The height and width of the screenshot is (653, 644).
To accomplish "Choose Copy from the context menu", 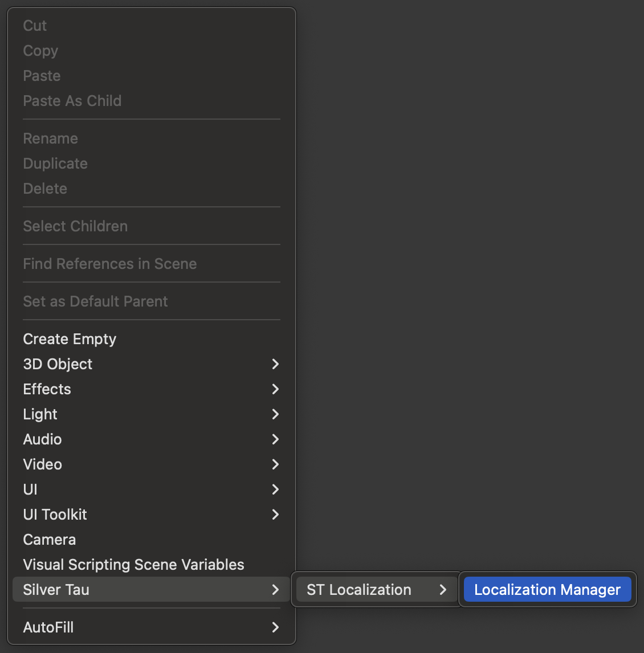I will click(x=40, y=51).
